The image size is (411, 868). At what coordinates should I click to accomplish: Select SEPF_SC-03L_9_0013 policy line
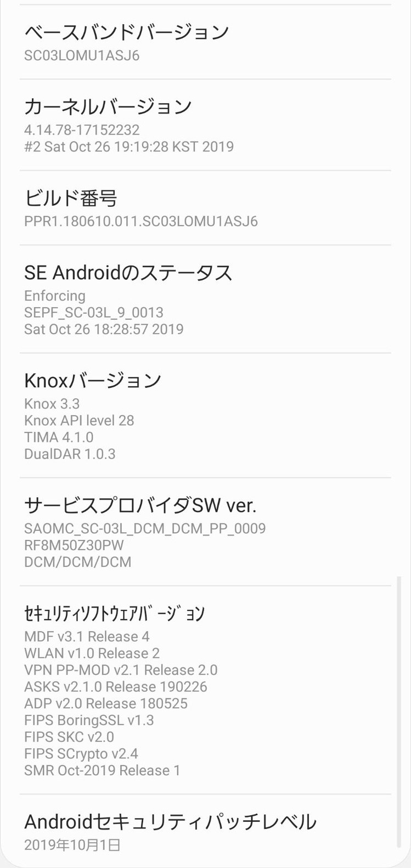[94, 313]
